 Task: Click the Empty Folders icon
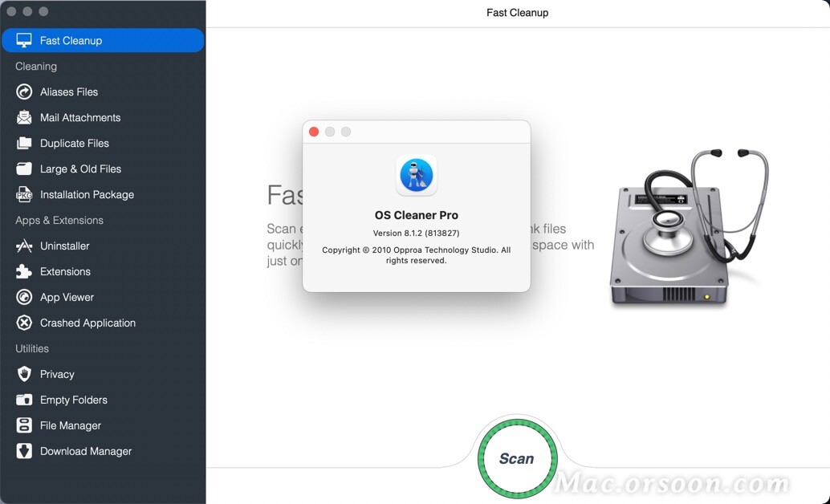point(24,400)
